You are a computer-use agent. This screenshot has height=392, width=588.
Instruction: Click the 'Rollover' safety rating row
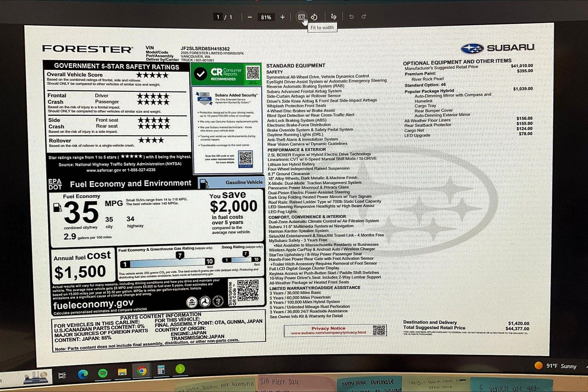click(117, 143)
